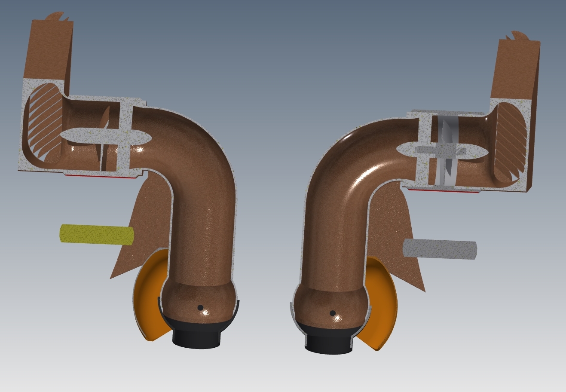566x392 pixels.
Task: Click the red strip beneath the right housing
Action: (x=444, y=190)
